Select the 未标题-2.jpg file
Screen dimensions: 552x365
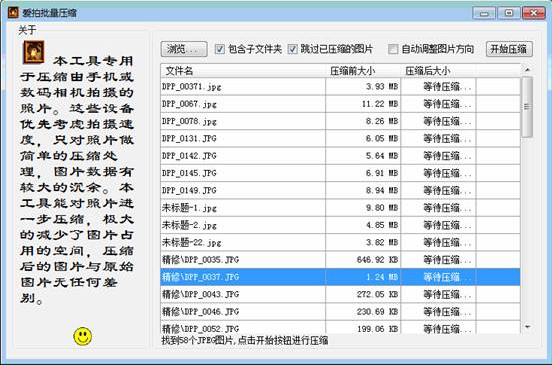click(x=340, y=225)
